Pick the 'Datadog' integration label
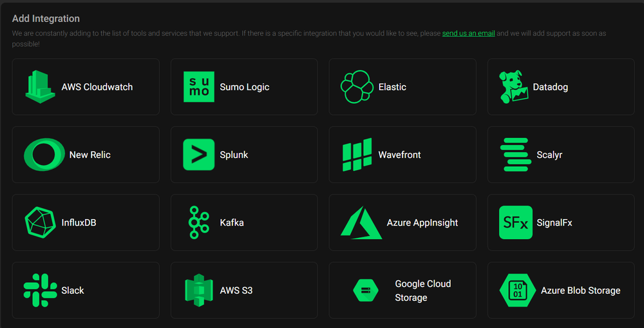Viewport: 644px width, 328px height. point(551,87)
